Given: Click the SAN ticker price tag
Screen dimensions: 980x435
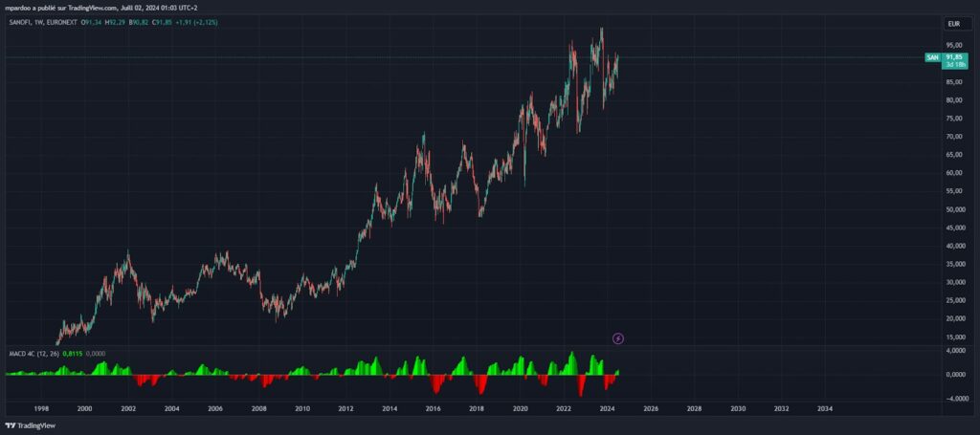Looking at the screenshot, I should (x=931, y=58).
